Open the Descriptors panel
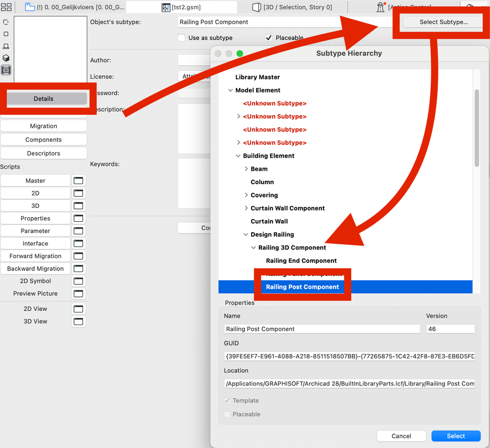The width and height of the screenshot is (490, 448). [x=44, y=154]
